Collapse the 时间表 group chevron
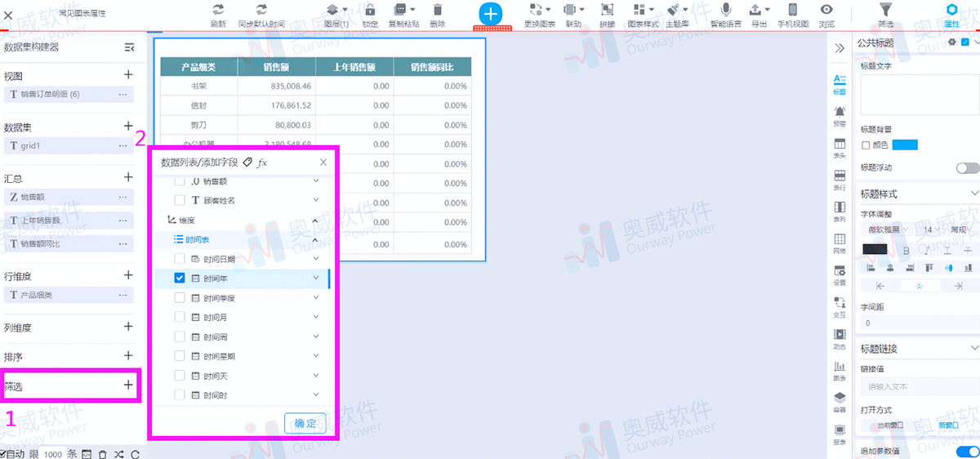The image size is (980, 459). coord(315,239)
